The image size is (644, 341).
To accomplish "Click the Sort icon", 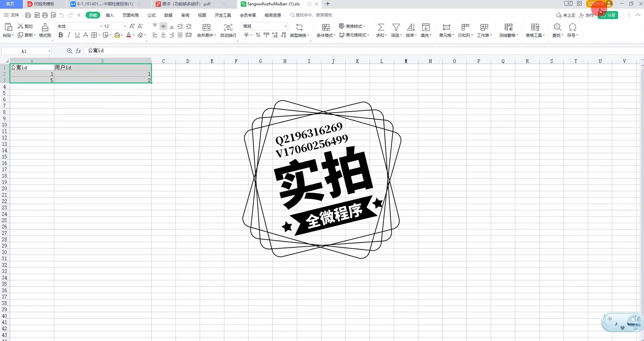I will pos(411,27).
